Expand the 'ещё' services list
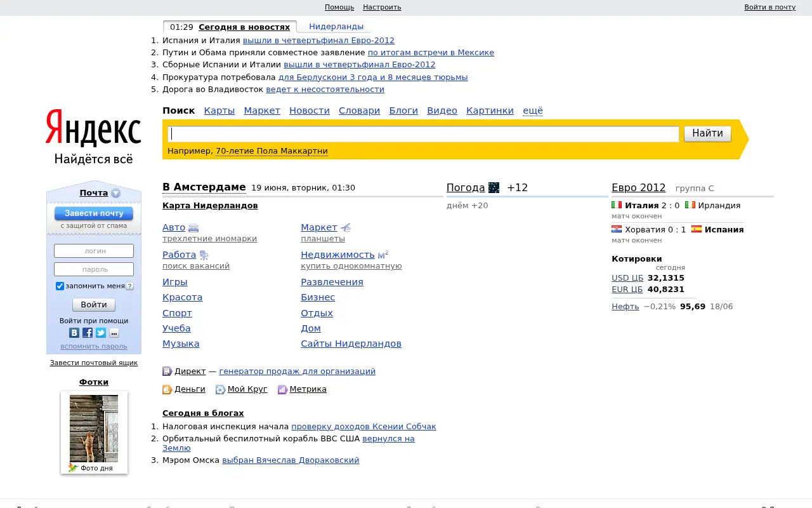The image size is (812, 508). (x=533, y=110)
